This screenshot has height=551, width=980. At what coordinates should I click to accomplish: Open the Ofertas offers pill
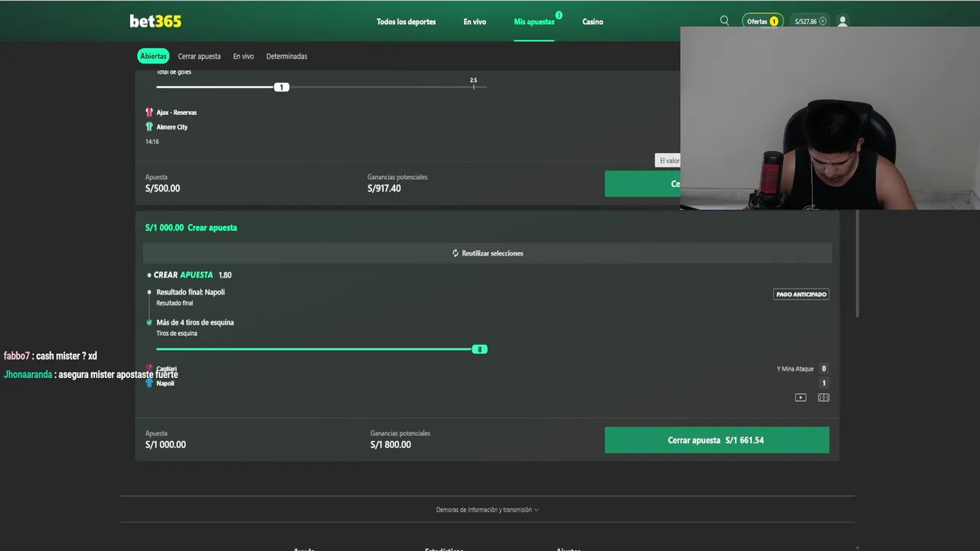[x=763, y=21]
